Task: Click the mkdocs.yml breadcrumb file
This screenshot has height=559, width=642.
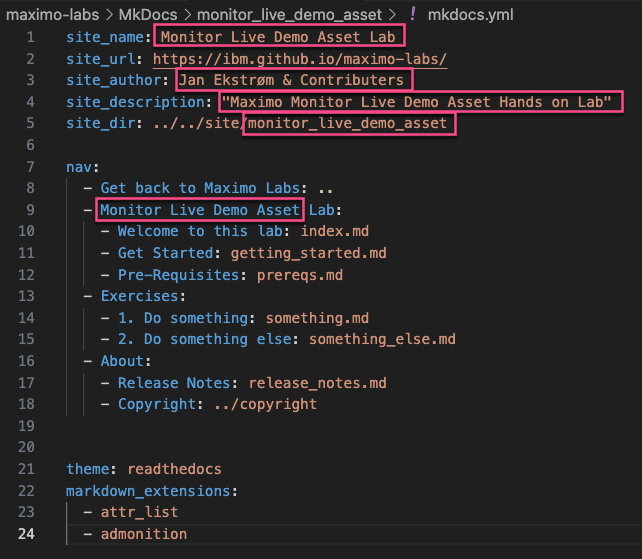Action: pyautogui.click(x=470, y=15)
